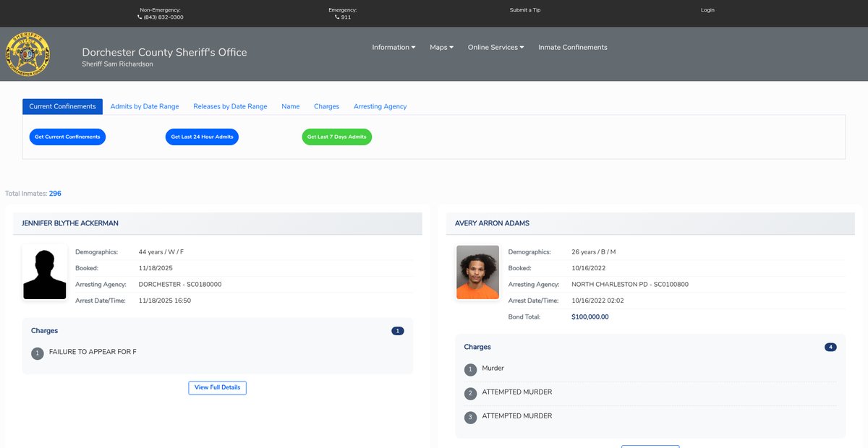868x448 pixels.
Task: Click the charge numbered 3, ATTEMPTED MURDER
Action: click(x=650, y=417)
